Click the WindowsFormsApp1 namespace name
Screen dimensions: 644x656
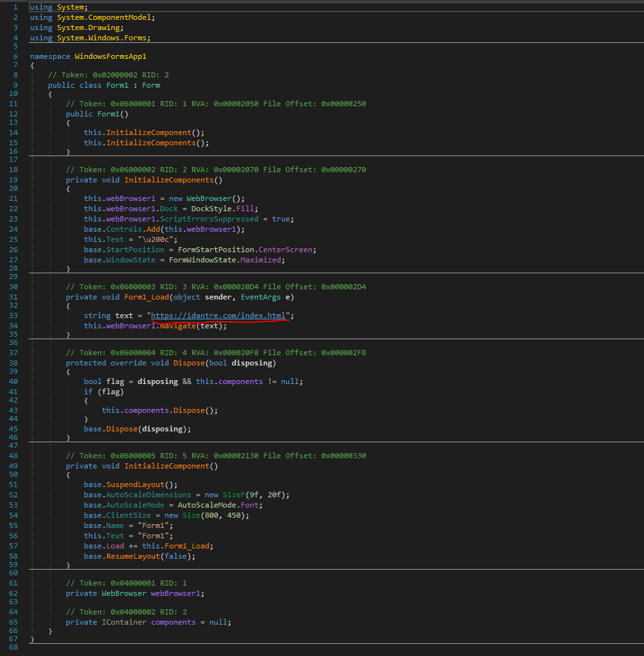pyautogui.click(x=111, y=56)
